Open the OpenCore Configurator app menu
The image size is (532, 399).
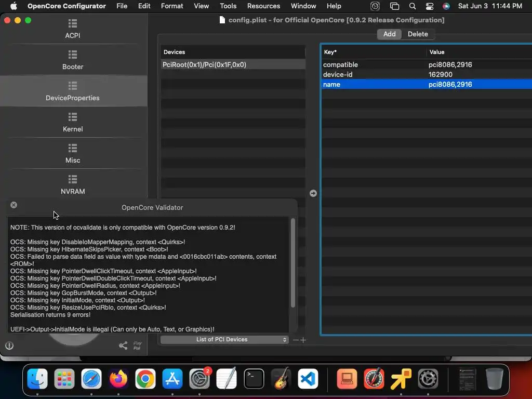tap(66, 6)
